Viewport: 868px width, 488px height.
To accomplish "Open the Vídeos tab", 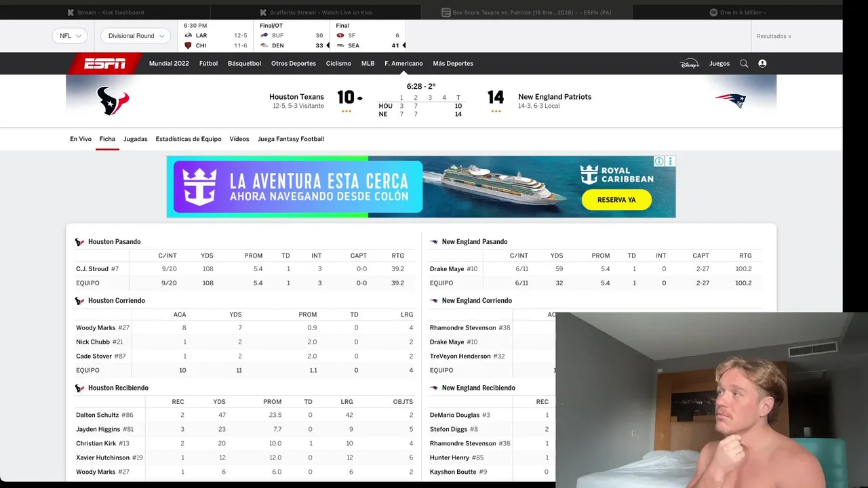I will click(x=239, y=139).
